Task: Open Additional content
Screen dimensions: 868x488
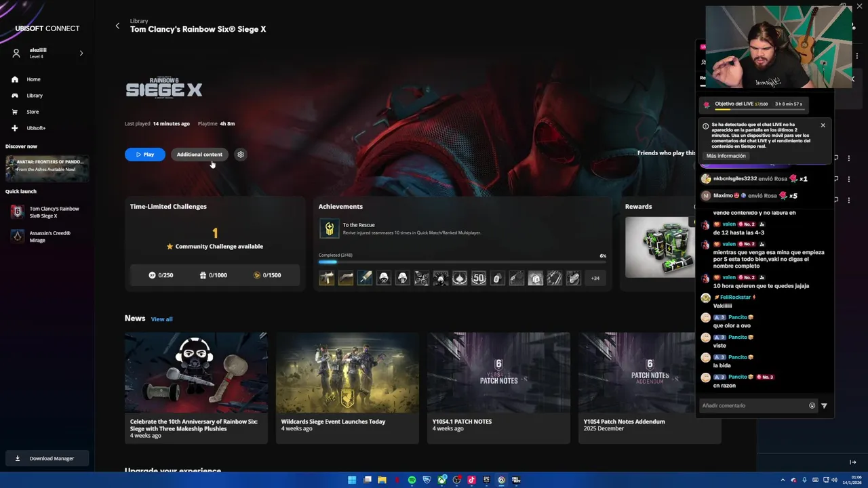Action: pyautogui.click(x=199, y=155)
